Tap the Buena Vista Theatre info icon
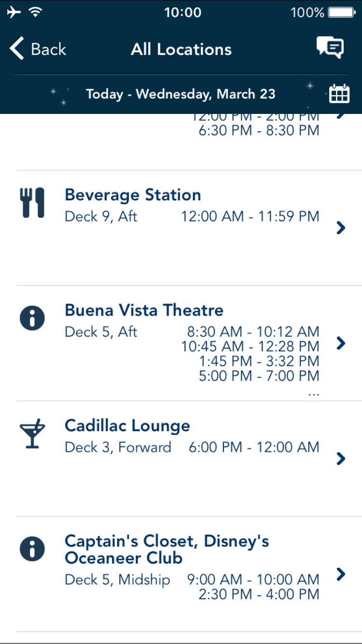This screenshot has height=644, width=362. pos(32,318)
